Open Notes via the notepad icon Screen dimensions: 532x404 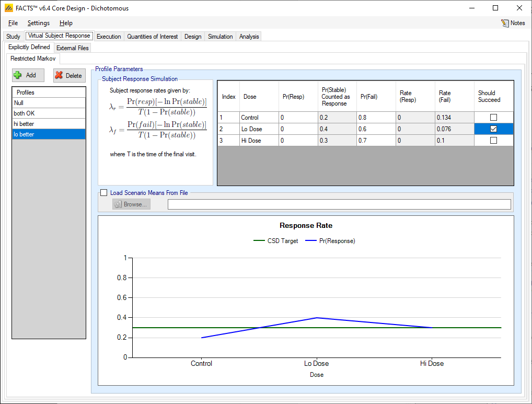[505, 23]
